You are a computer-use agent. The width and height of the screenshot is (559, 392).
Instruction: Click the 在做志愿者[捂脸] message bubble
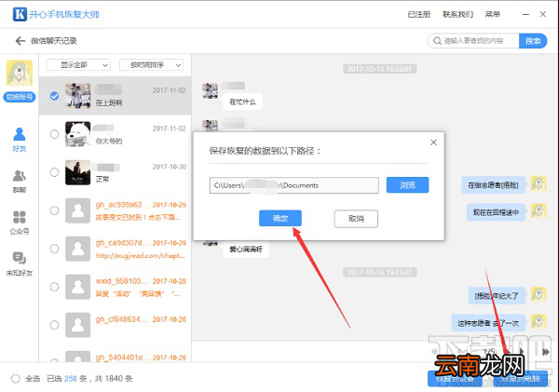coord(493,185)
